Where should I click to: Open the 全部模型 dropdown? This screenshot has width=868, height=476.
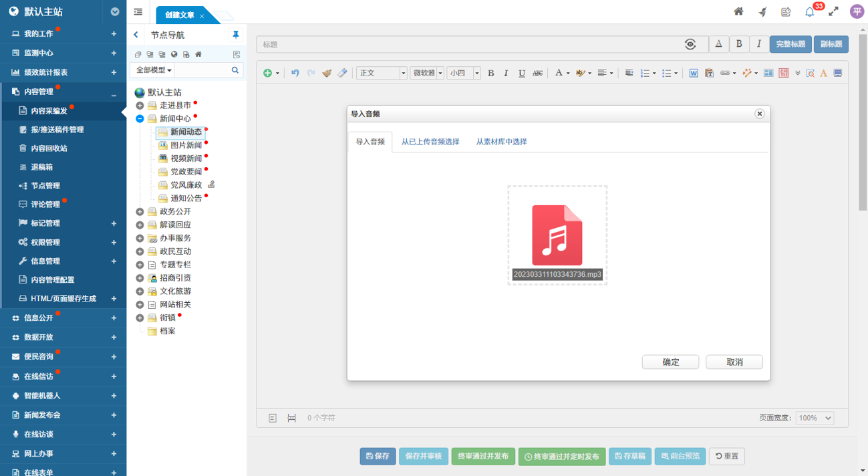(x=154, y=70)
